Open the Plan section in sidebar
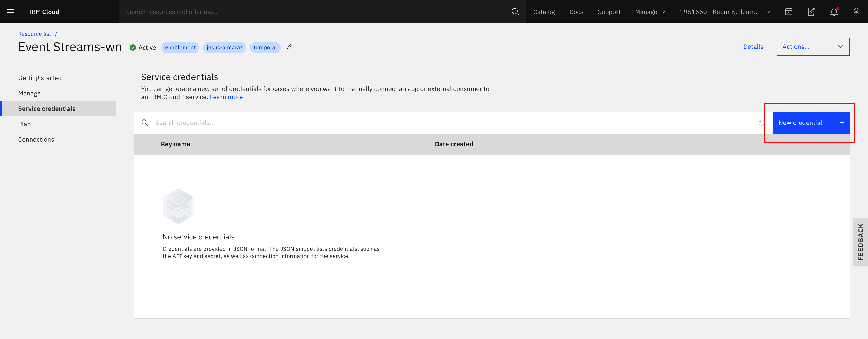Viewport: 868px width, 339px height. (24, 124)
